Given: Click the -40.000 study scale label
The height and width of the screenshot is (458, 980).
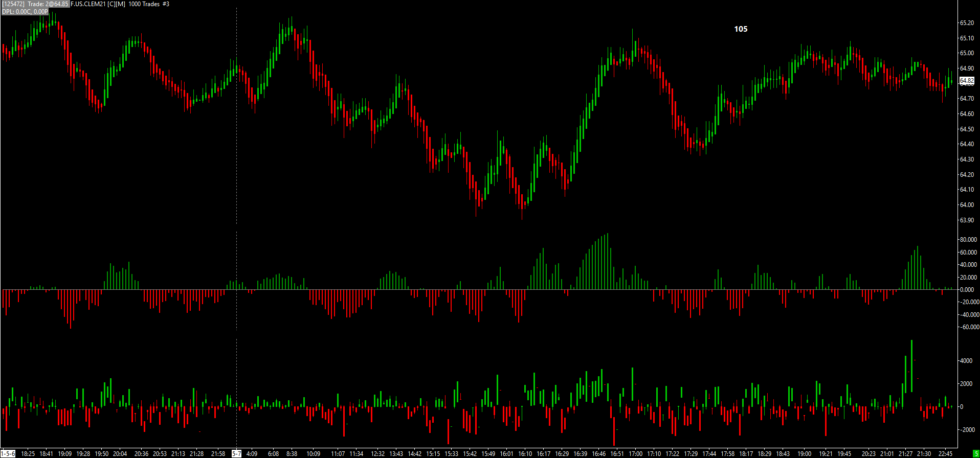Looking at the screenshot, I should point(969,315).
